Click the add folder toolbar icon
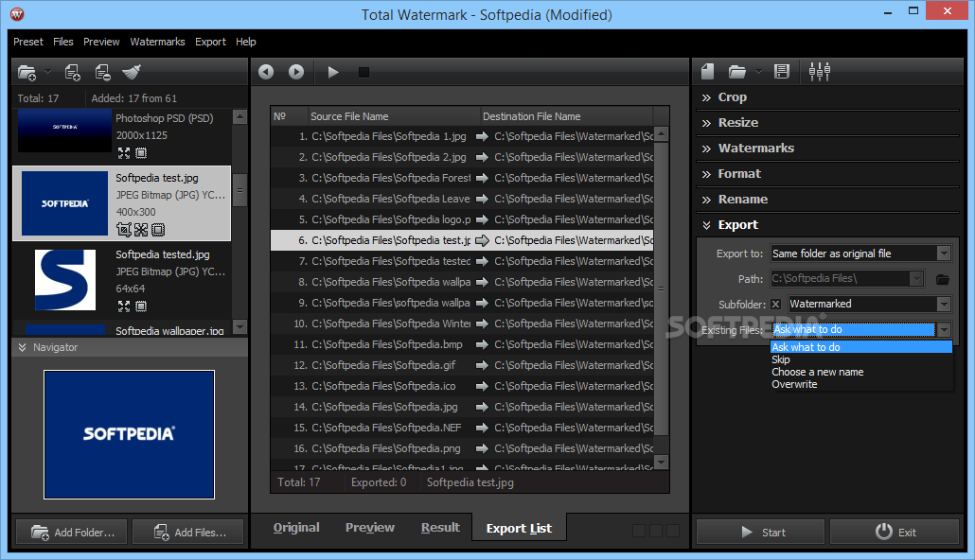 click(27, 73)
